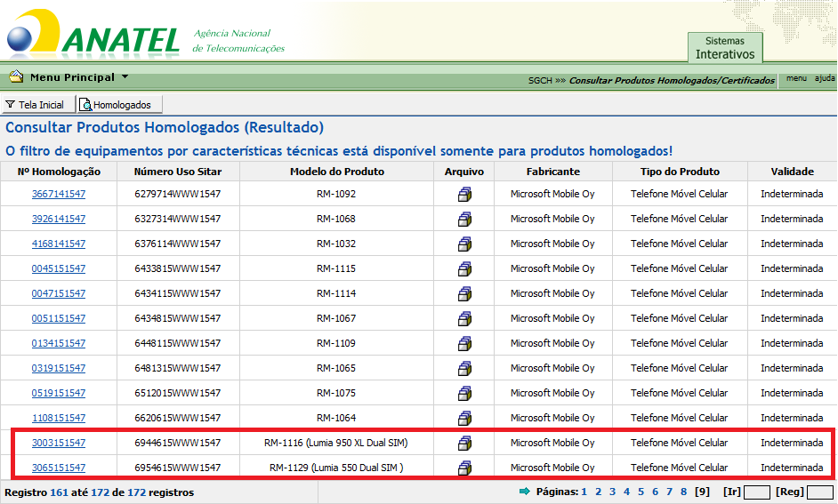This screenshot has width=838, height=504.
Task: Open homologation 0319151547
Action: (59, 368)
